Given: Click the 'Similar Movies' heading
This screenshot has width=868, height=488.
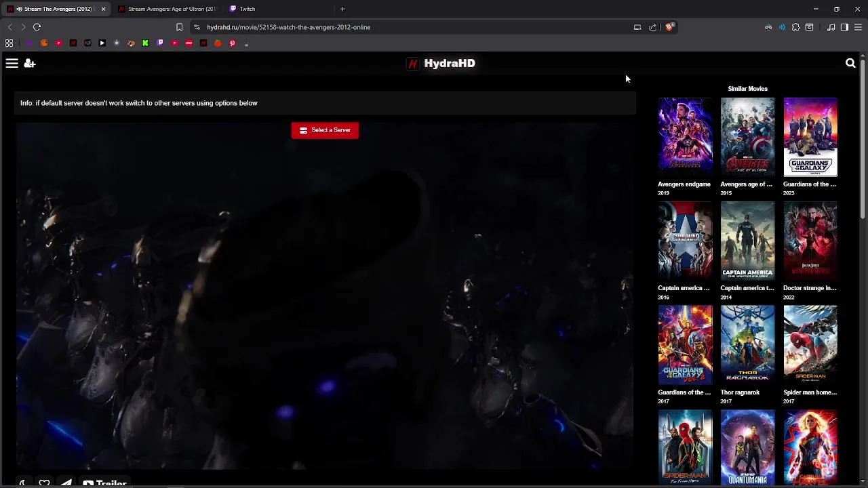Looking at the screenshot, I should click(748, 89).
